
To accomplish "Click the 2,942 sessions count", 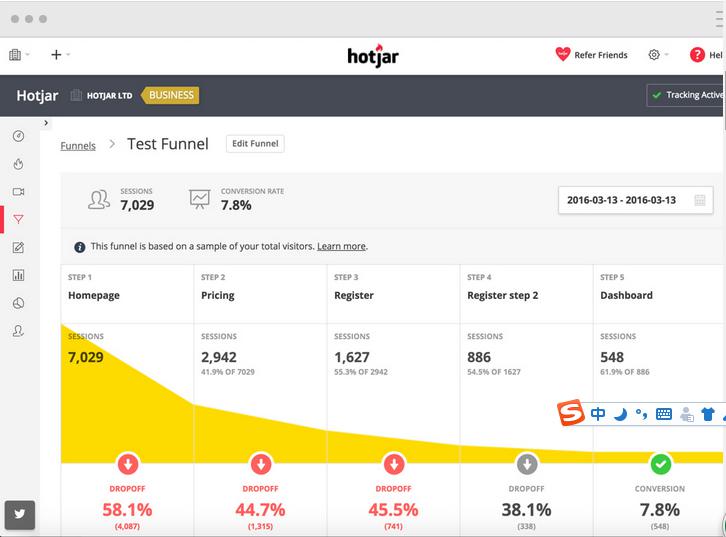I will coord(219,357).
